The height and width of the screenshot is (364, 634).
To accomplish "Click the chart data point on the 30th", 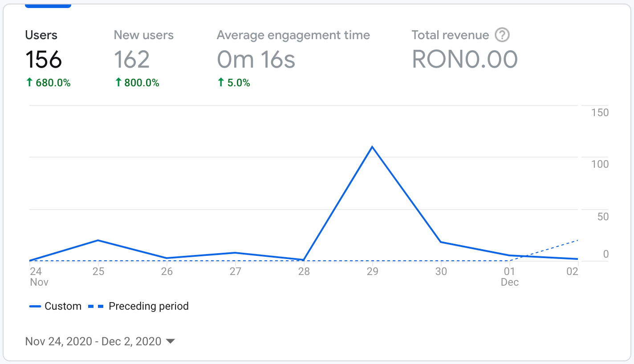I will [441, 242].
